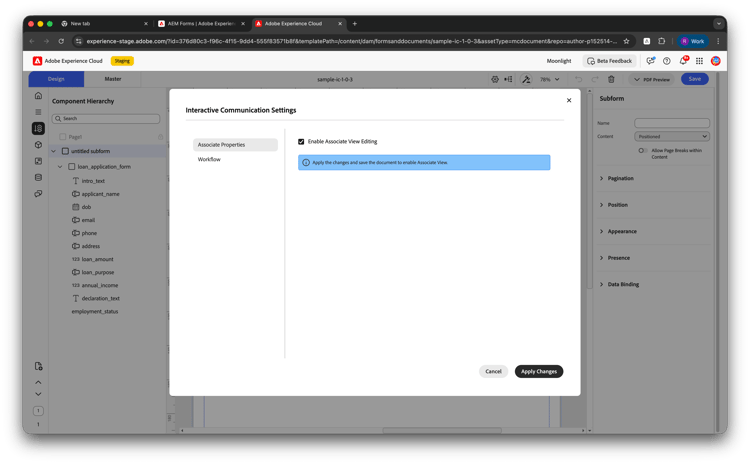Click the Apply Changes button
750x464 pixels.
click(539, 371)
